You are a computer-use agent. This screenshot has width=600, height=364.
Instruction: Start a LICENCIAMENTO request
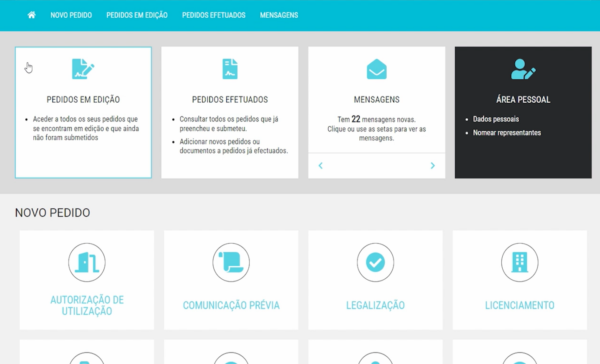[520, 305]
